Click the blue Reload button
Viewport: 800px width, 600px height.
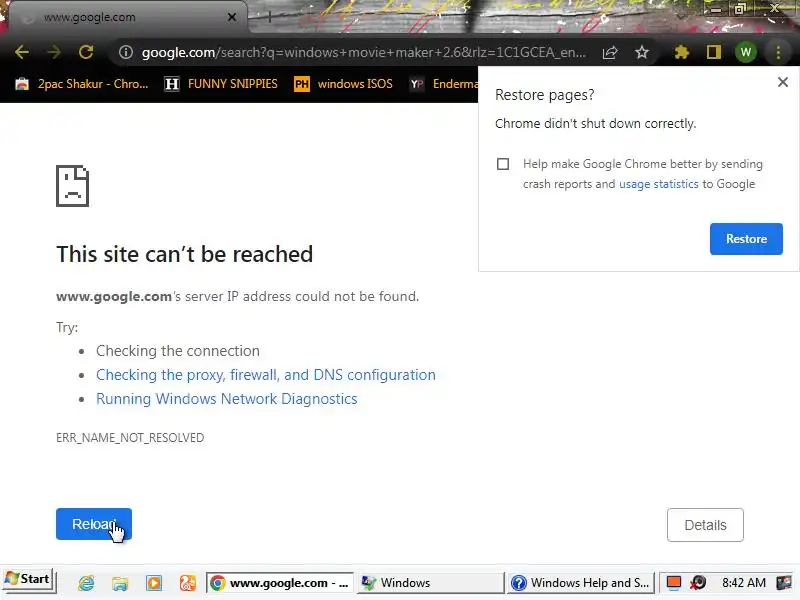[x=94, y=524]
